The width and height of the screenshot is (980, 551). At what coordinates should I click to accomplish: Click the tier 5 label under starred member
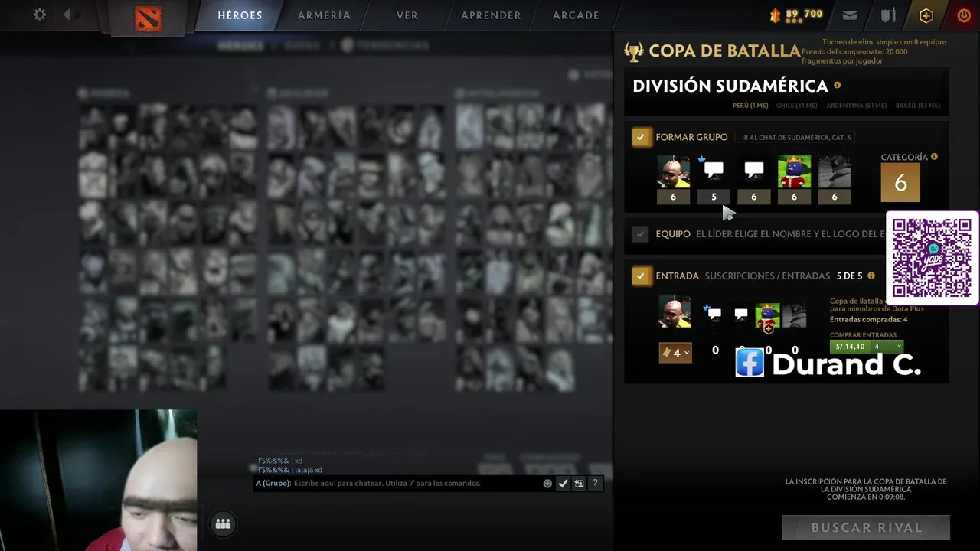[x=714, y=197]
